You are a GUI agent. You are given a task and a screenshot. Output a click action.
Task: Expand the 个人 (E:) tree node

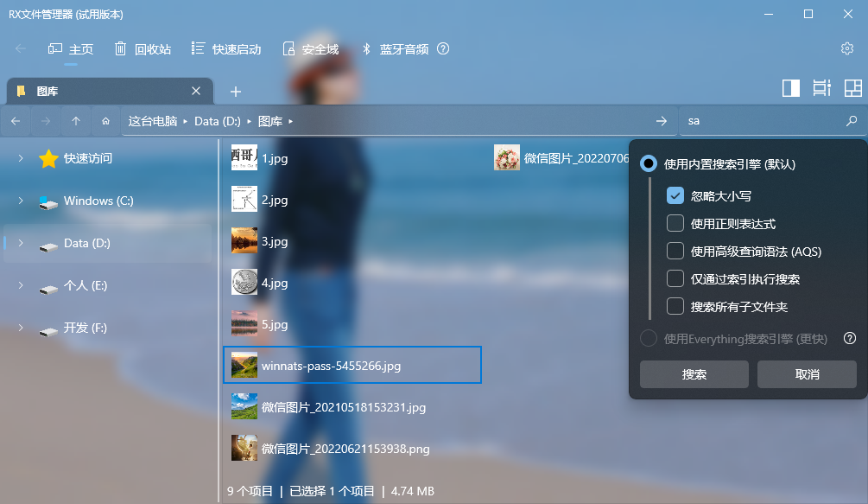click(x=21, y=285)
